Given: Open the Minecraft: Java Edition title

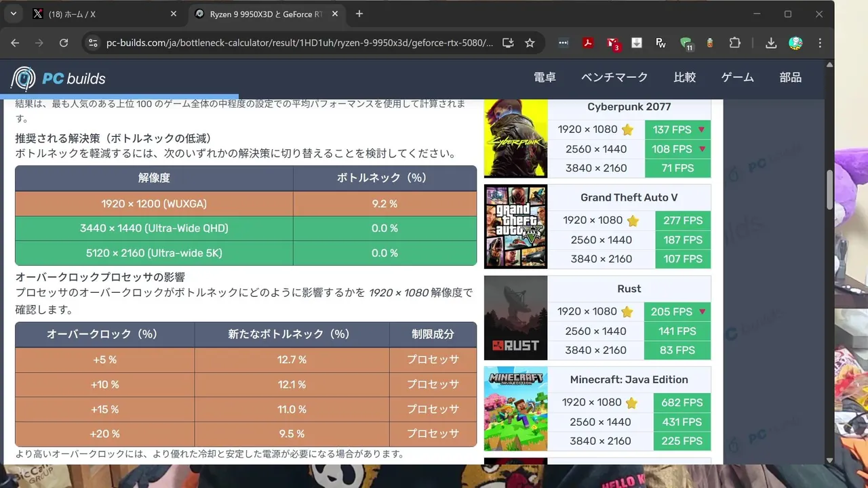Looking at the screenshot, I should tap(629, 380).
